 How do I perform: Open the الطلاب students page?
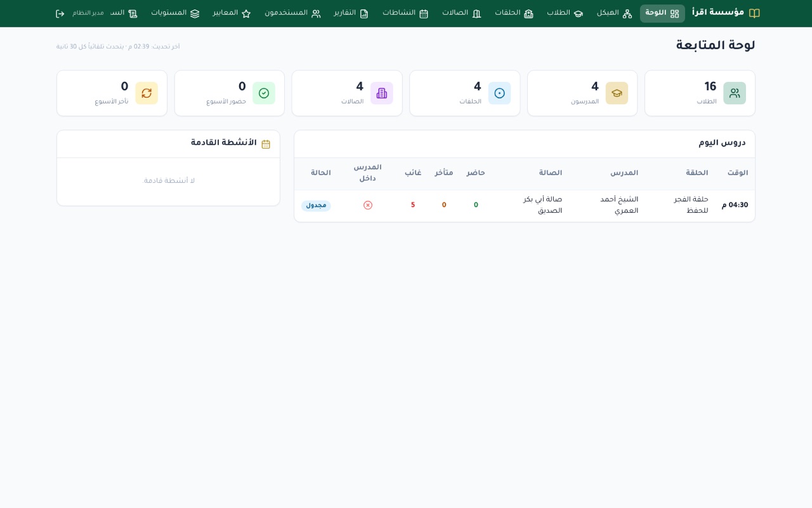565,13
